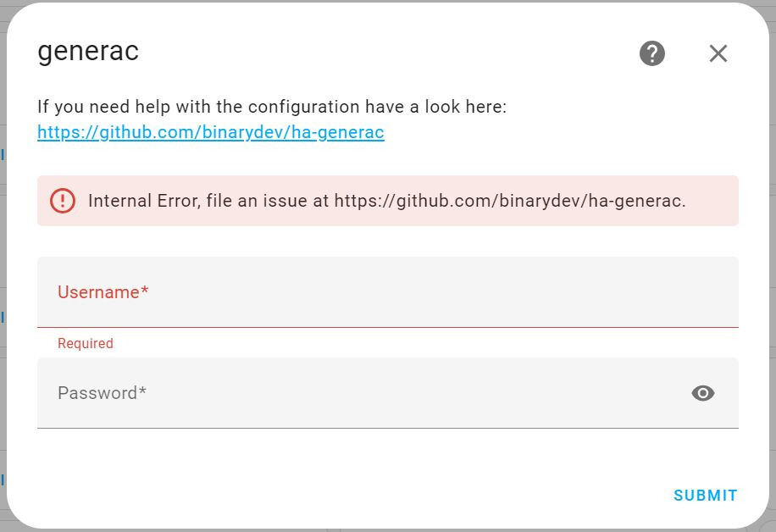Click the red error alert icon
Image resolution: width=776 pixels, height=532 pixels.
click(63, 201)
